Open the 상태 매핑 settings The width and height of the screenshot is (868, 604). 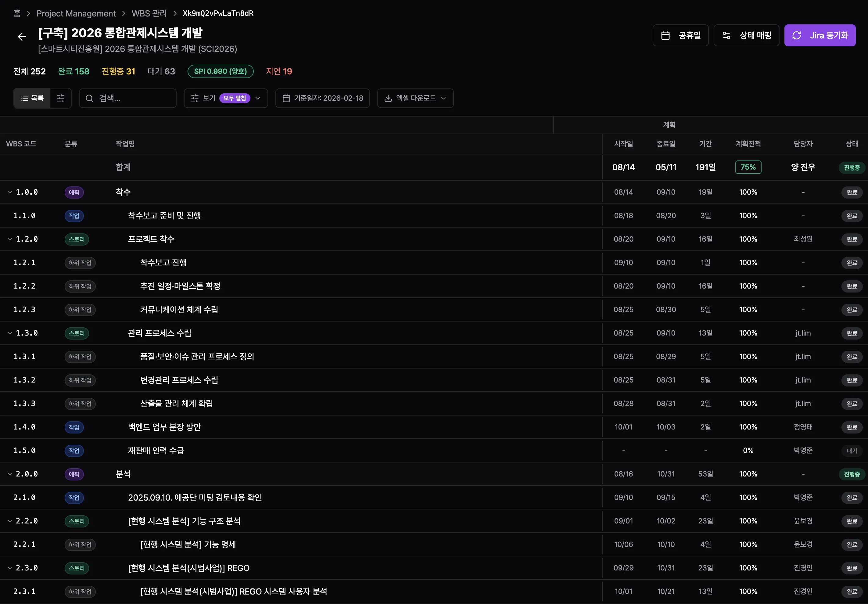click(746, 35)
